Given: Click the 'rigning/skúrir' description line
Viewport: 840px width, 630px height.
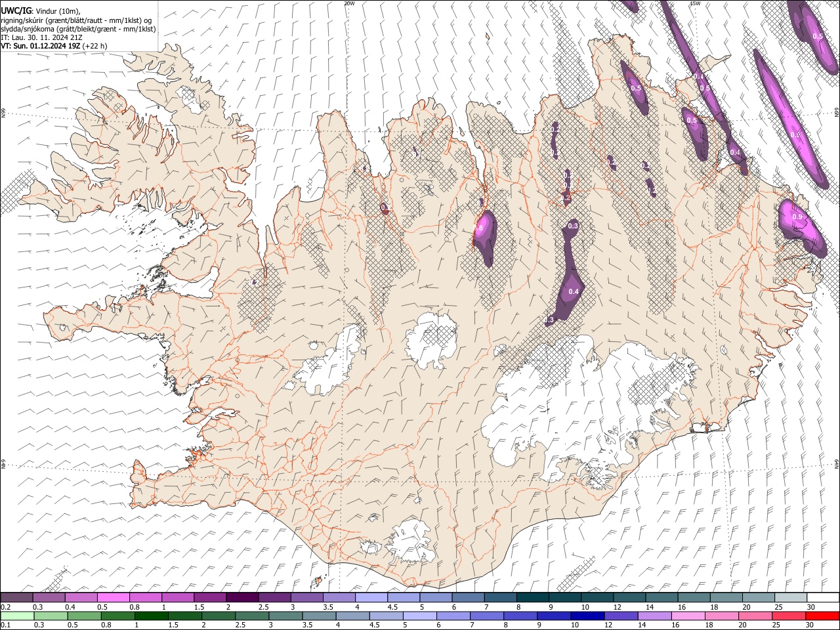Looking at the screenshot, I should click(77, 20).
